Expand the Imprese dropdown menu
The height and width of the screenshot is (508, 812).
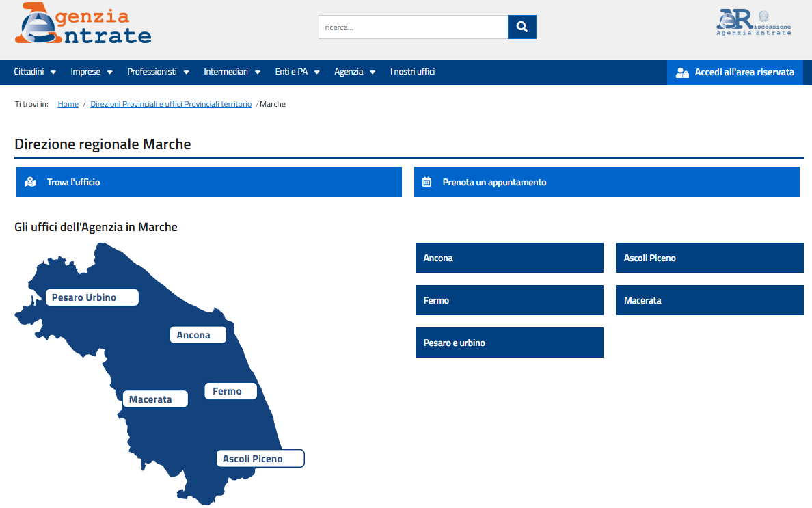92,72
